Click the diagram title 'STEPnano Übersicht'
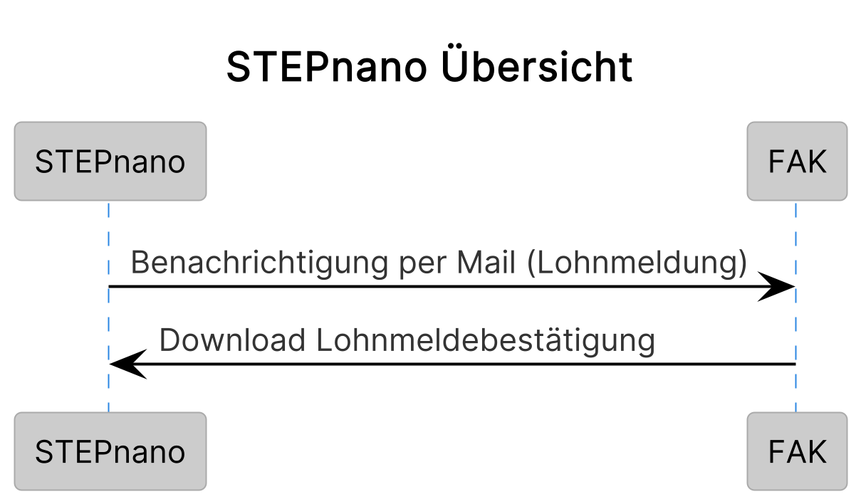861x504 pixels. [429, 68]
